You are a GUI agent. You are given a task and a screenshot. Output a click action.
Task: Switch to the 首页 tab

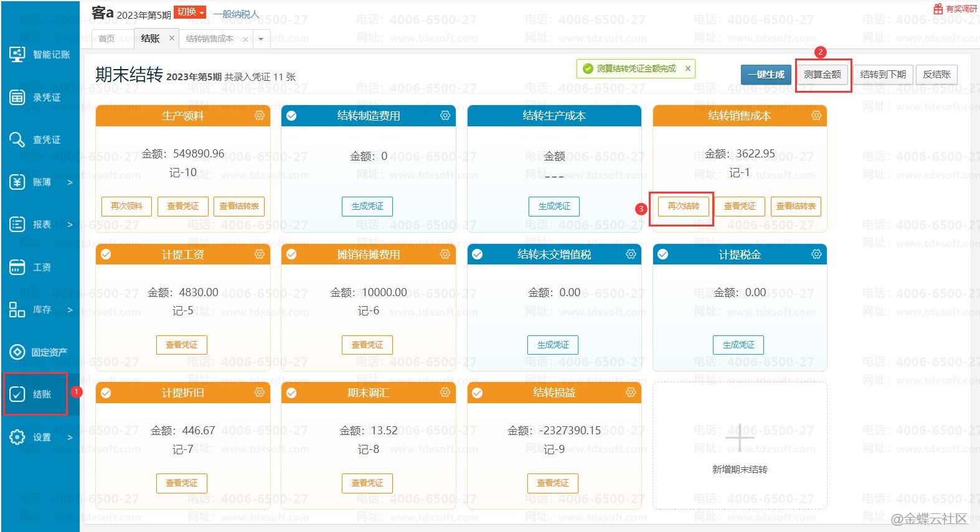click(107, 39)
